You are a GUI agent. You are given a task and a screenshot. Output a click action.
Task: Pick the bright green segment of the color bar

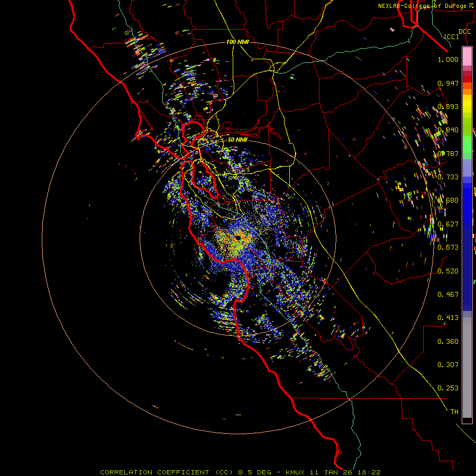[x=467, y=144]
